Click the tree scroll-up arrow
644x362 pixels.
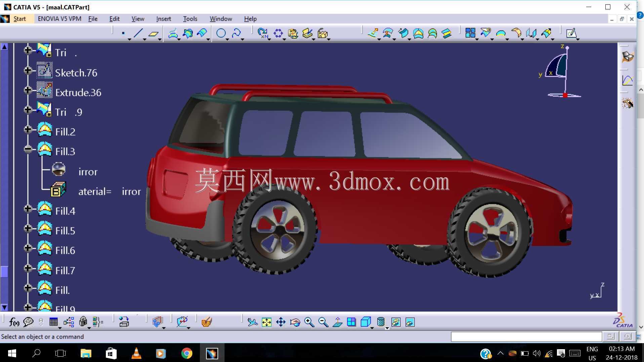4,47
